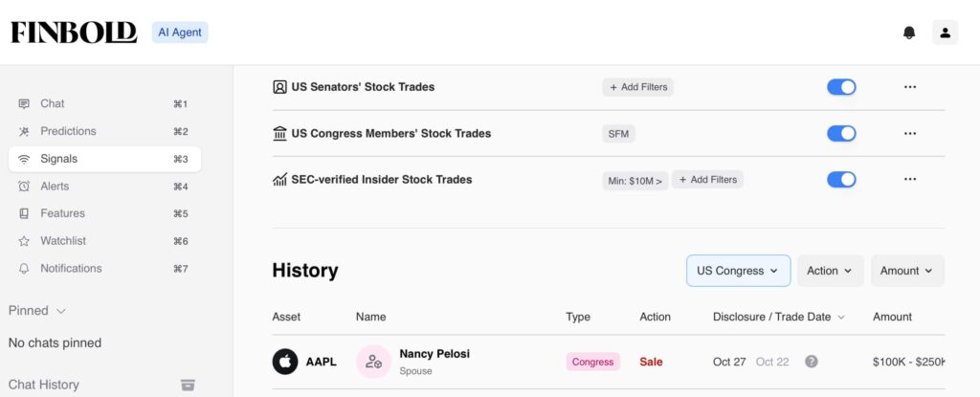The height and width of the screenshot is (397, 980).
Task: Go to Predictions in the sidebar
Action: 68,131
